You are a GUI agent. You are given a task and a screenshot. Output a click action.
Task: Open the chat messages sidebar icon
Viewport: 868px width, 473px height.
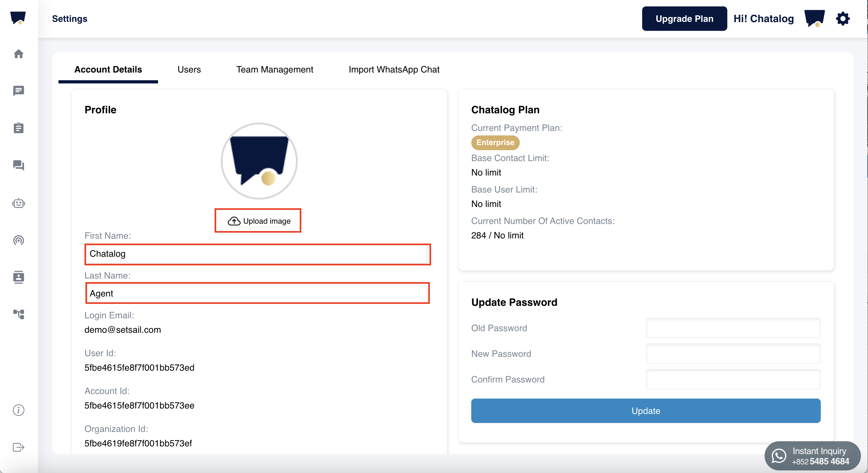click(x=19, y=90)
